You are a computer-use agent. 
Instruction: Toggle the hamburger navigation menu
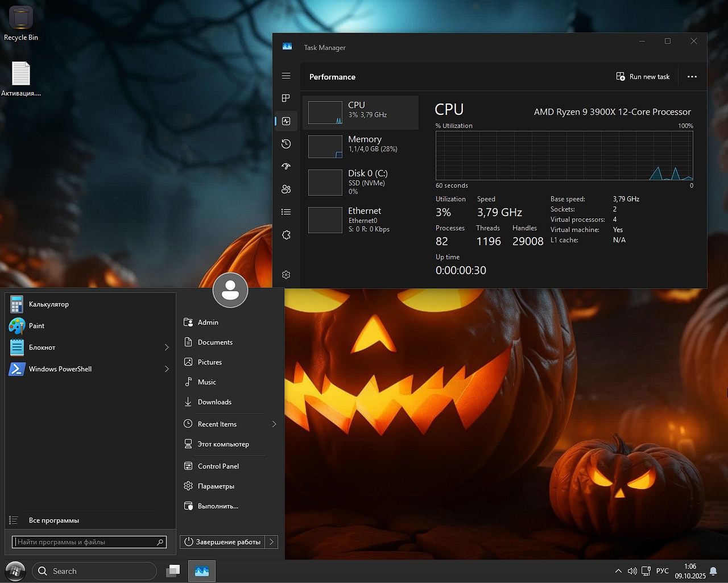coord(286,76)
